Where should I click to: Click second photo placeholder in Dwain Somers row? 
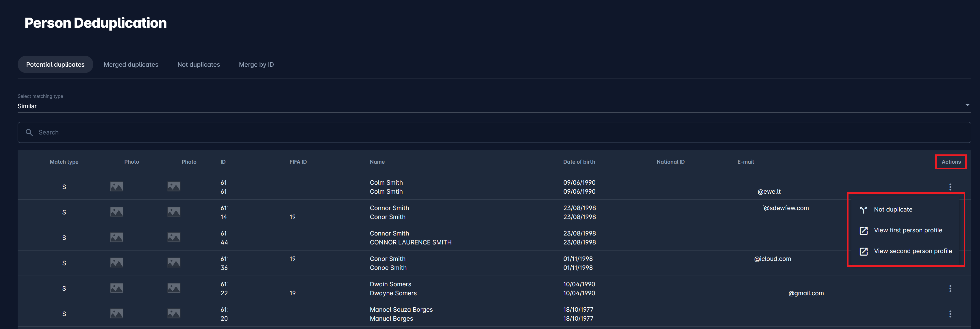[174, 288]
